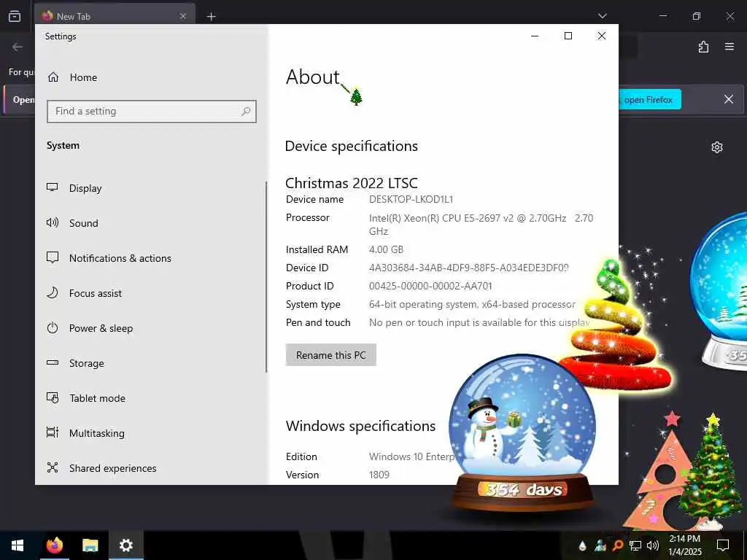Select Storage settings page
This screenshot has width=747, height=560.
(75, 363)
